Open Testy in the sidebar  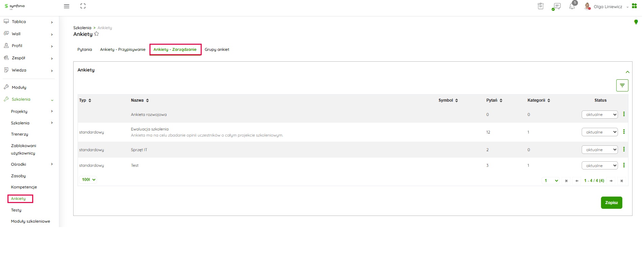16,210
